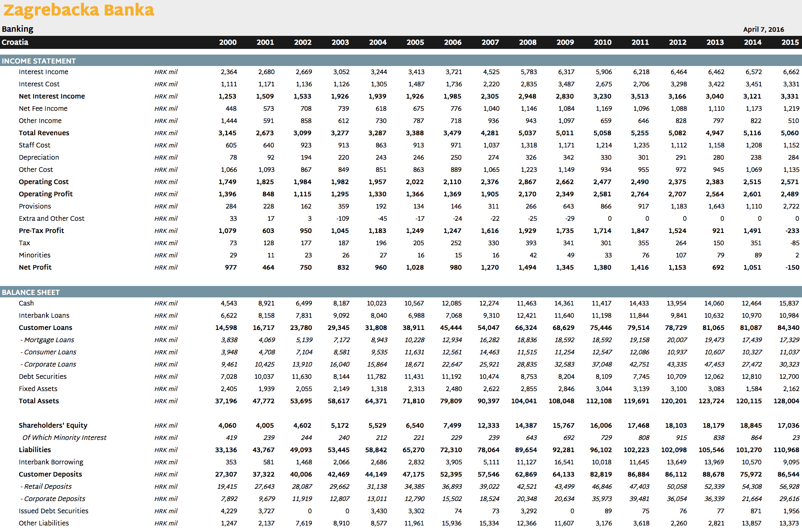This screenshot has height=532, width=802.
Task: Select the Interest Cost row label
Action: [x=39, y=84]
